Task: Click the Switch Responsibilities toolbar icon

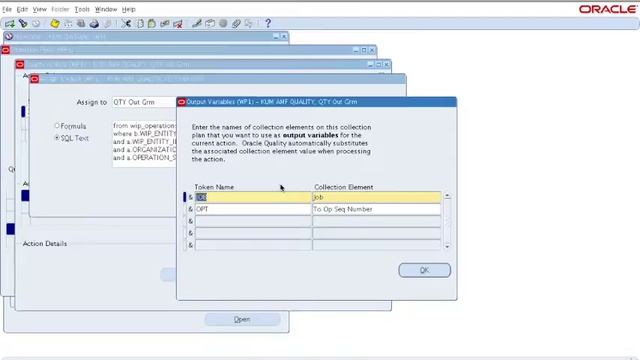Action: click(81, 24)
